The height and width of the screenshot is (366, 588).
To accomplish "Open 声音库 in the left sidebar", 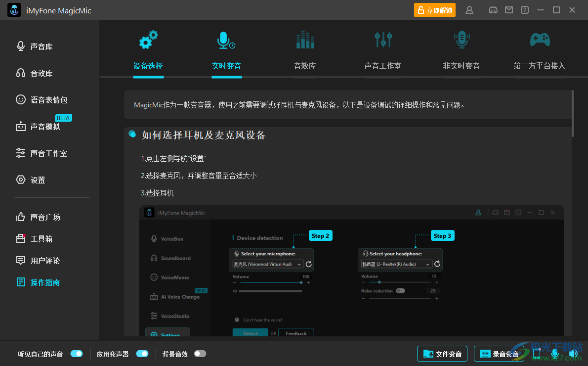I will pyautogui.click(x=35, y=46).
